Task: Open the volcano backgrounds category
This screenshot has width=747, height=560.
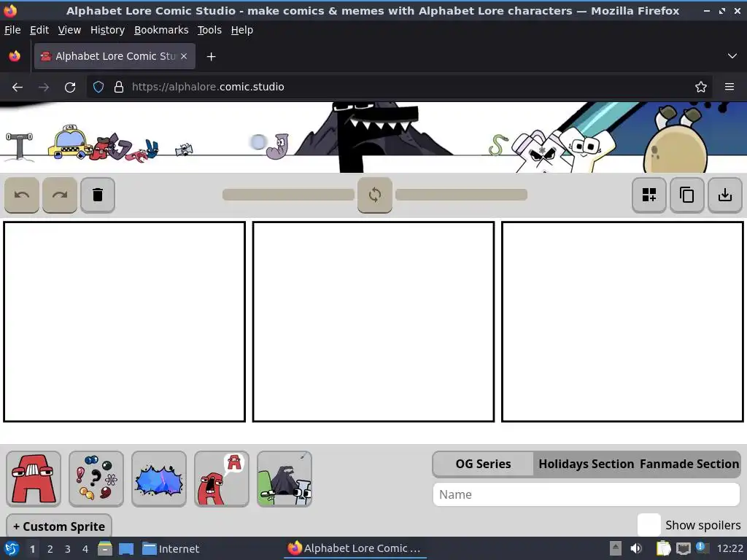Action: (285, 478)
